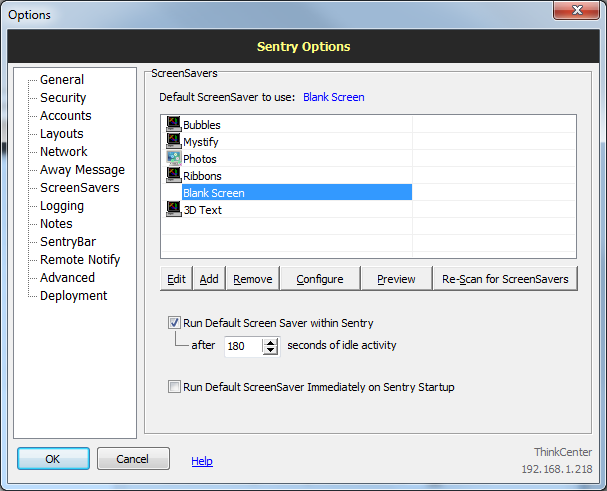
Task: Open the Accounts options page
Action: pyautogui.click(x=66, y=116)
